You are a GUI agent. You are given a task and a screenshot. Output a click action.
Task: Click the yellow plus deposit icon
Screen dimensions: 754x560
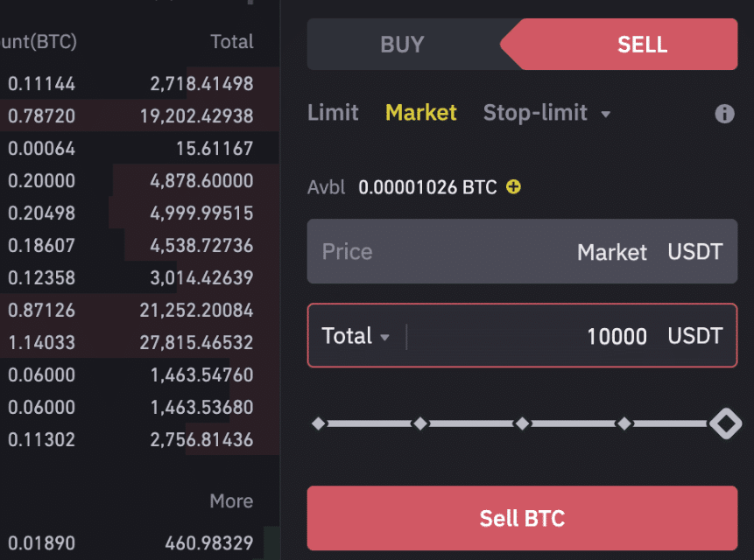point(513,186)
